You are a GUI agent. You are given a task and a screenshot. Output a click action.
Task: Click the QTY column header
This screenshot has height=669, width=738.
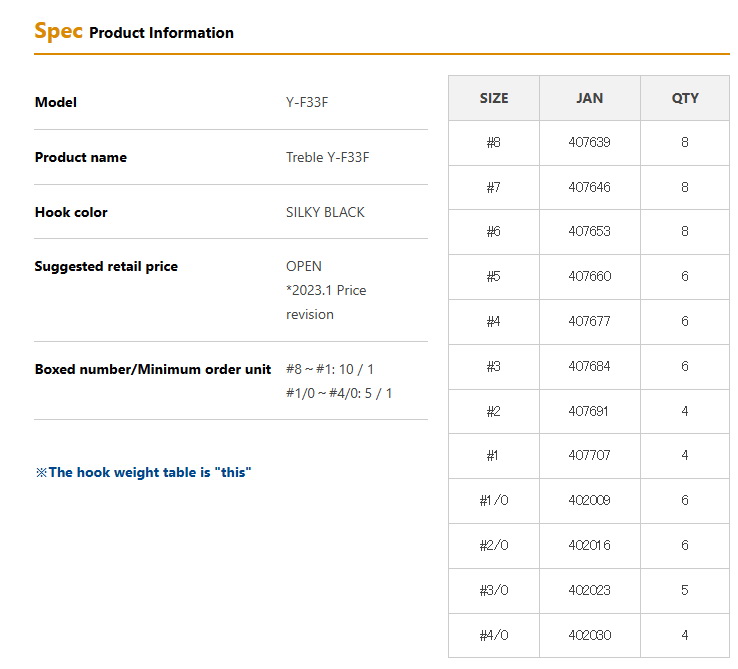pyautogui.click(x=685, y=98)
